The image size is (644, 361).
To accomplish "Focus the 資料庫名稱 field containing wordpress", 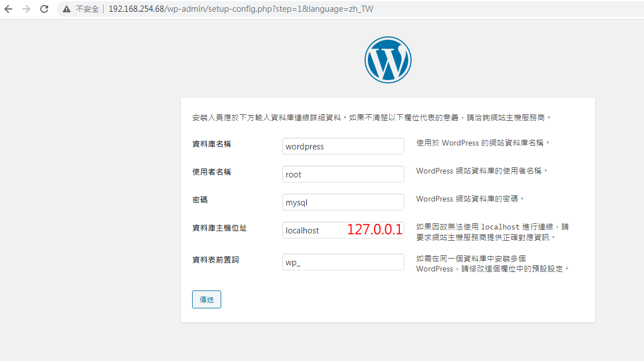I will click(343, 146).
